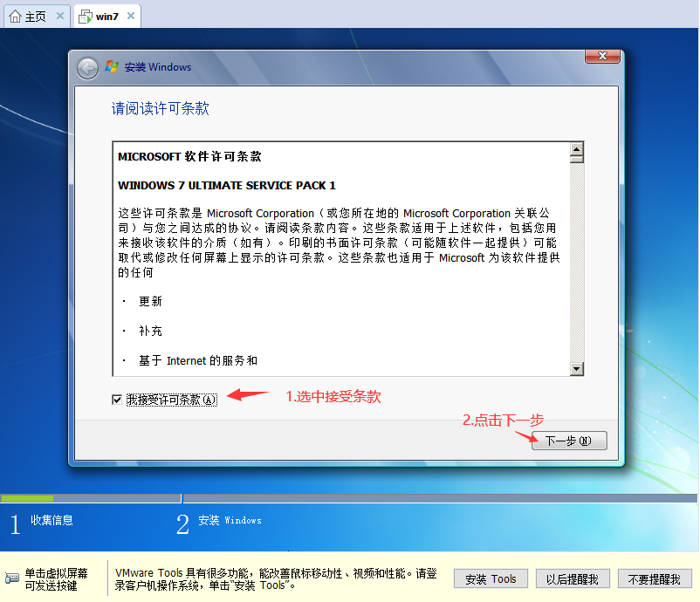Viewport: 700px width, 602px height.
Task: Click the home icon on 主页 tab
Action: (x=15, y=17)
